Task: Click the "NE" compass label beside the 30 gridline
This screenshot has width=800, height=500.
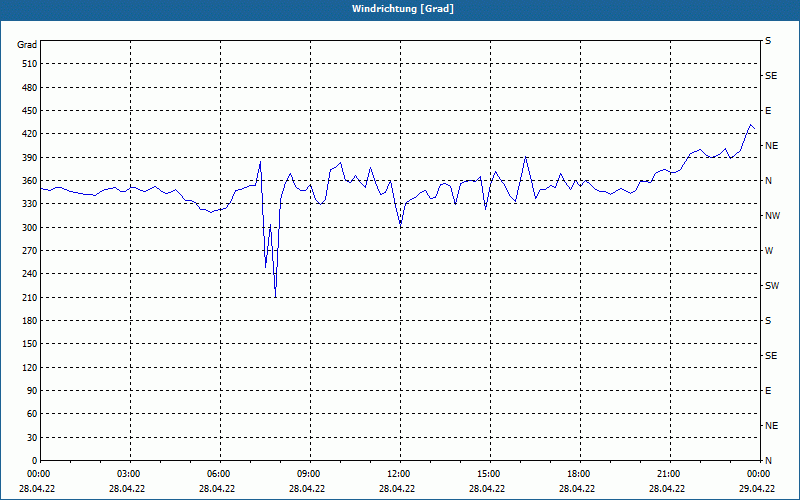Action: [772, 426]
